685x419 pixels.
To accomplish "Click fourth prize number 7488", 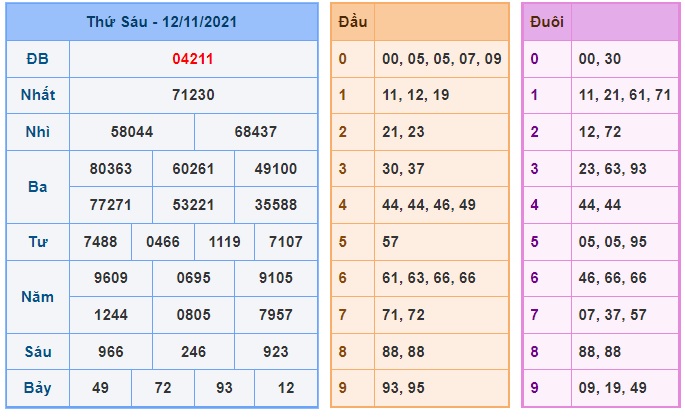I will (100, 242).
